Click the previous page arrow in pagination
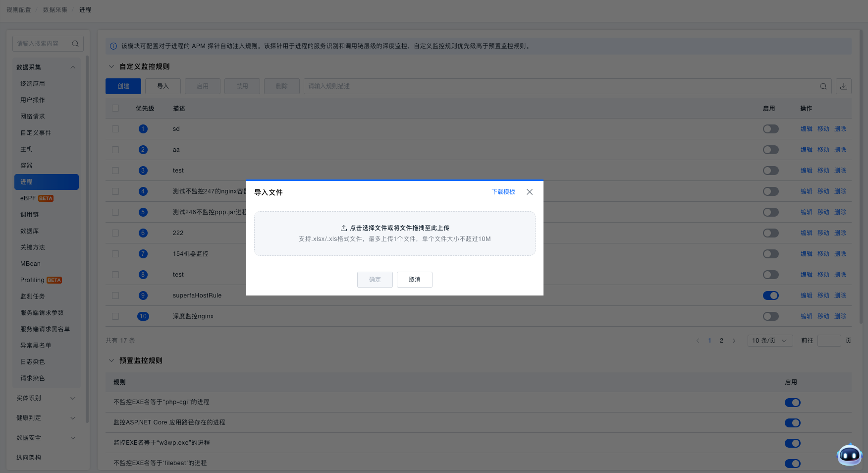The width and height of the screenshot is (868, 473). (x=698, y=341)
